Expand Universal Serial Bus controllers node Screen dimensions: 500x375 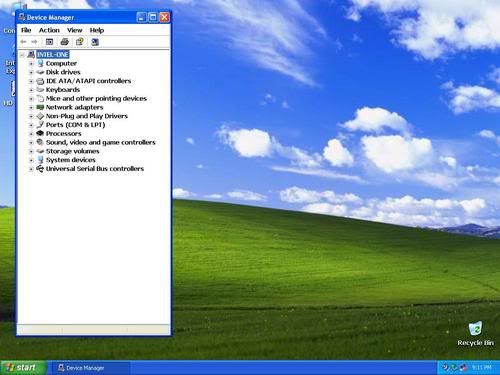coord(31,169)
